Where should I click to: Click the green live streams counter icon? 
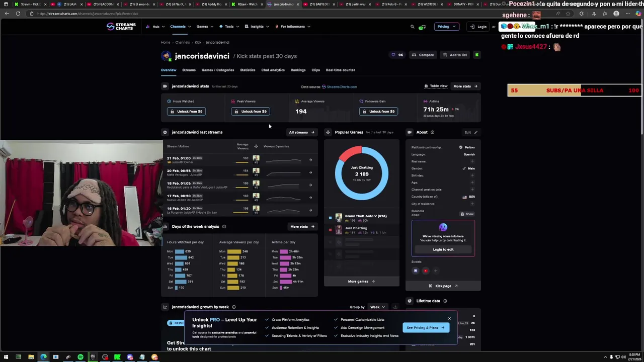point(422,27)
